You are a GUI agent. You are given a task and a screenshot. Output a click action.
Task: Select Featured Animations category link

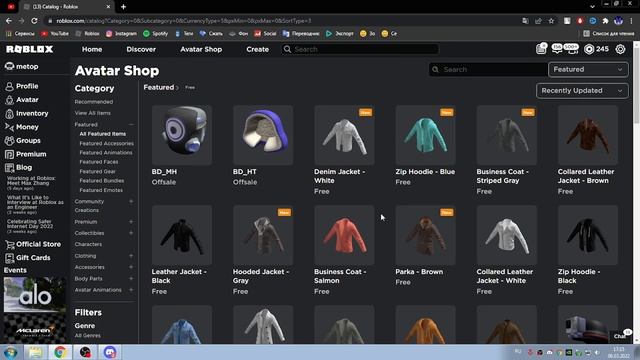tap(106, 153)
